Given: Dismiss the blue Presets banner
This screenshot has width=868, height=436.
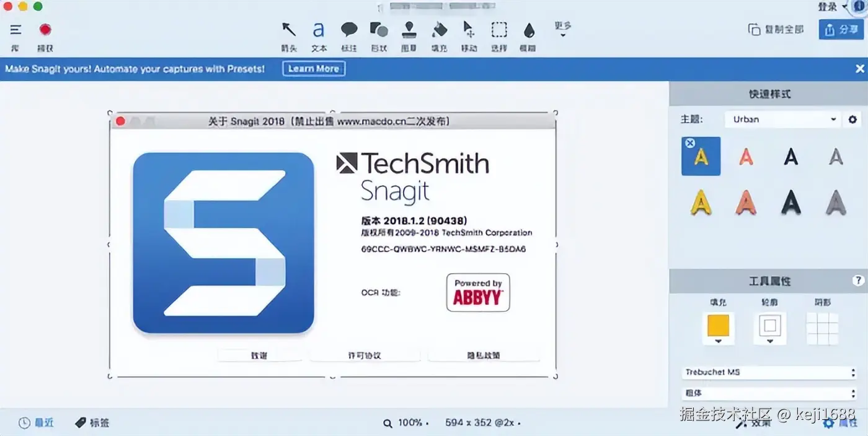Looking at the screenshot, I should (860, 69).
